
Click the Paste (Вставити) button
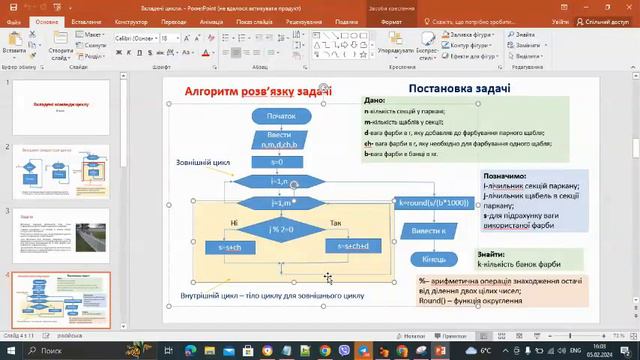coord(14,44)
